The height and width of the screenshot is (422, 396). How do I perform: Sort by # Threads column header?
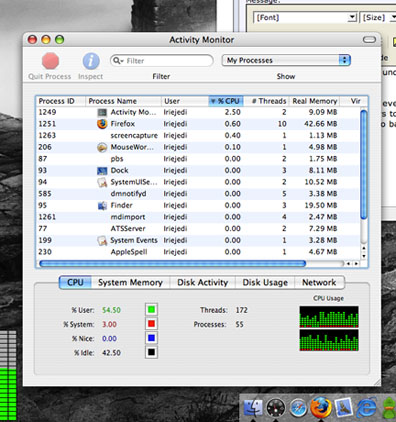pyautogui.click(x=266, y=101)
